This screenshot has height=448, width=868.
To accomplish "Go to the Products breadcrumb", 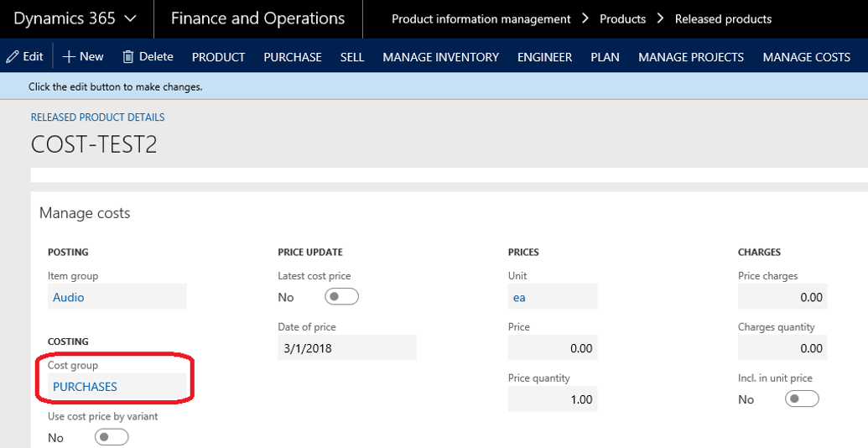I will pyautogui.click(x=623, y=19).
